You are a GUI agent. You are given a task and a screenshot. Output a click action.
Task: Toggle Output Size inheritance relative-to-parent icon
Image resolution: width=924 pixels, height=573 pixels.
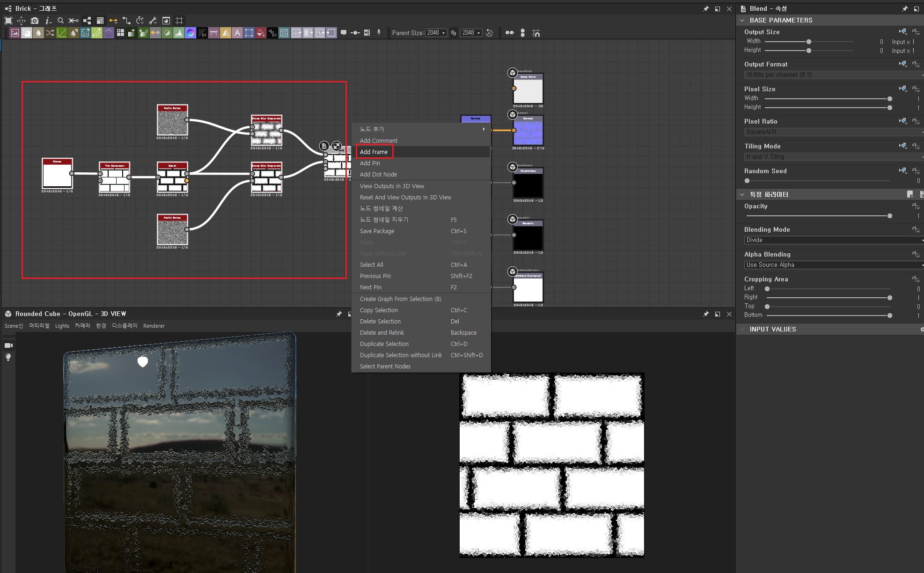pyautogui.click(x=902, y=32)
